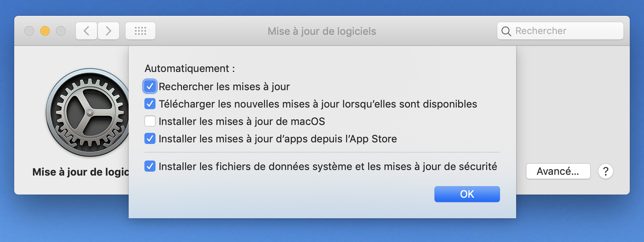Toggle App Store app updates checkbox
This screenshot has width=644, height=242.
point(150,139)
